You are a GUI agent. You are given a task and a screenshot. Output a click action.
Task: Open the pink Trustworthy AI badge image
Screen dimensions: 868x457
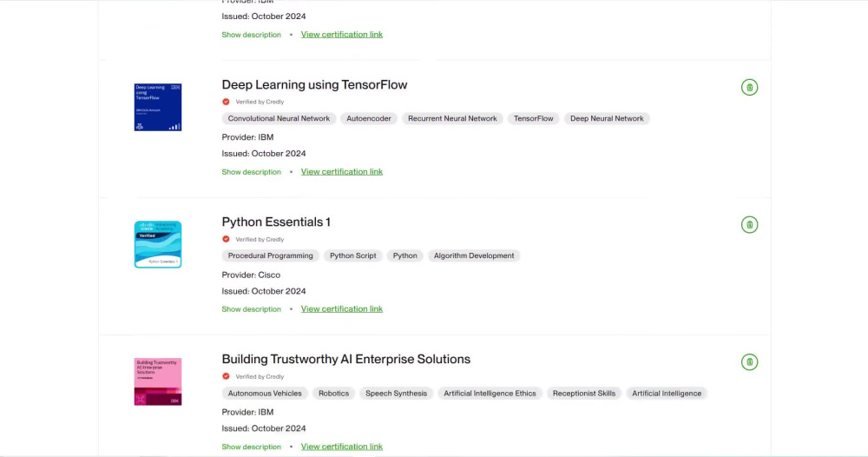click(158, 381)
